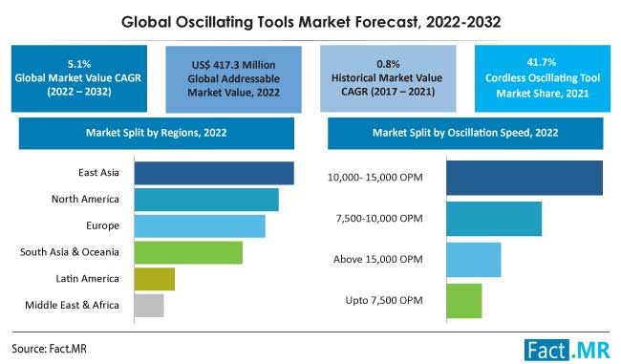This screenshot has height=364, width=621.
Task: Click the East Asia bar
Action: click(x=214, y=173)
